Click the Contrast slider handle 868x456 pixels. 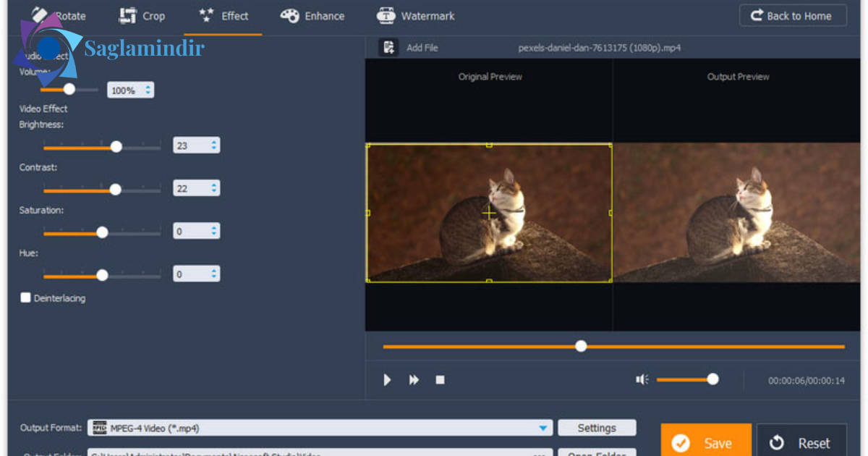click(115, 190)
